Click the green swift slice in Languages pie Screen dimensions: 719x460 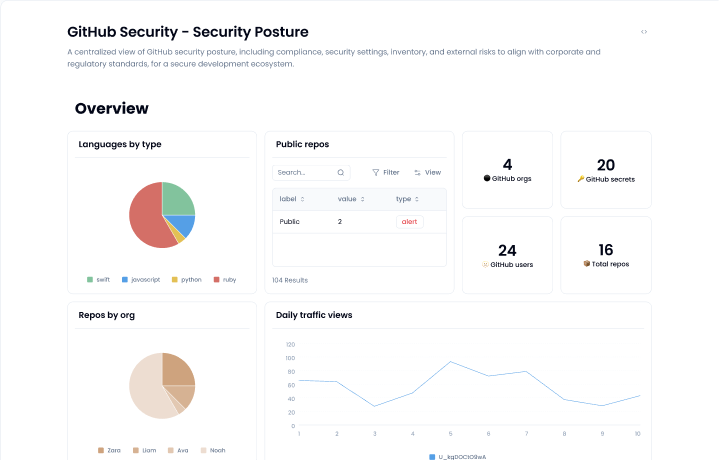(x=178, y=198)
